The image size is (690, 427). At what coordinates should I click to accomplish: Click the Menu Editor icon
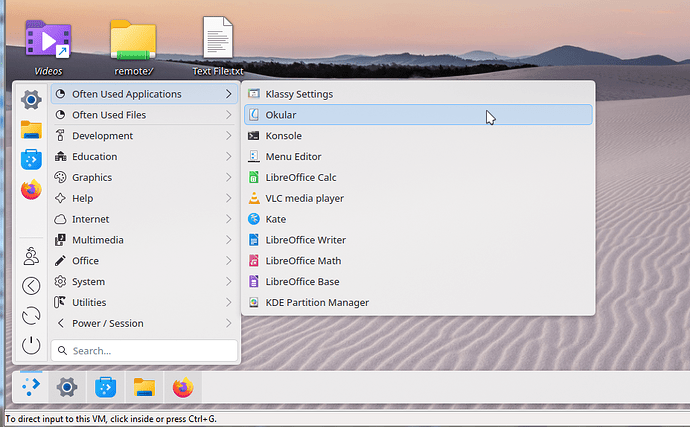[254, 156]
